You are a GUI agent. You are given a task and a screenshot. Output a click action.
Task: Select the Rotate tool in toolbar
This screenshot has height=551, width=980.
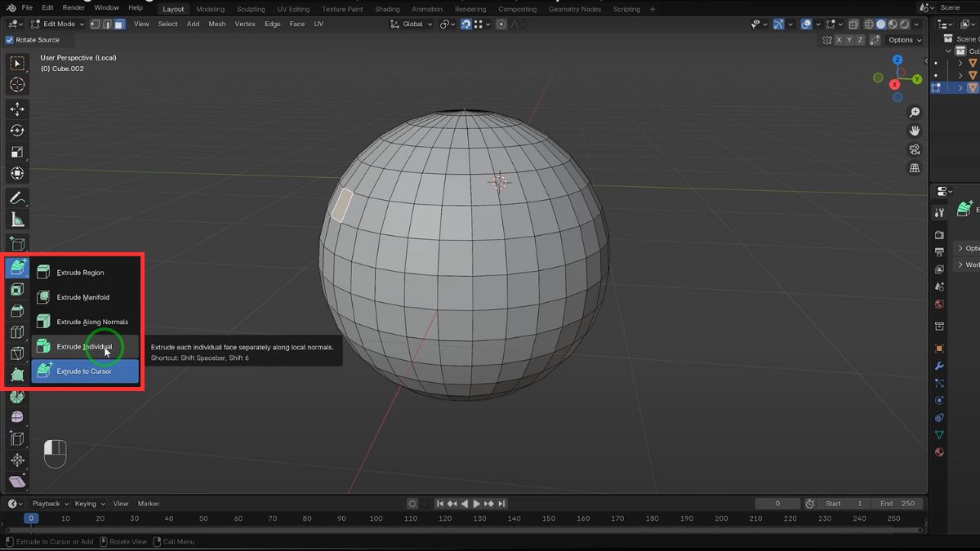tap(16, 131)
